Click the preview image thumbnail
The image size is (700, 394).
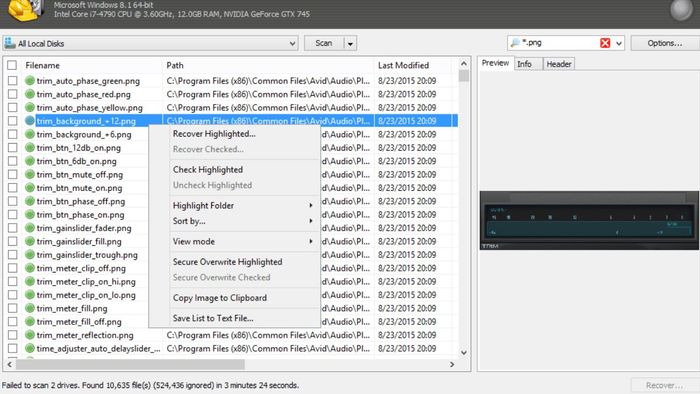[x=589, y=220]
